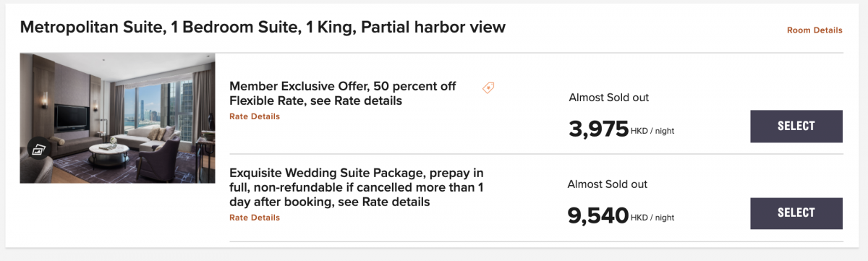
Task: Click the Metropolitan Suite room photo
Action: 117,118
